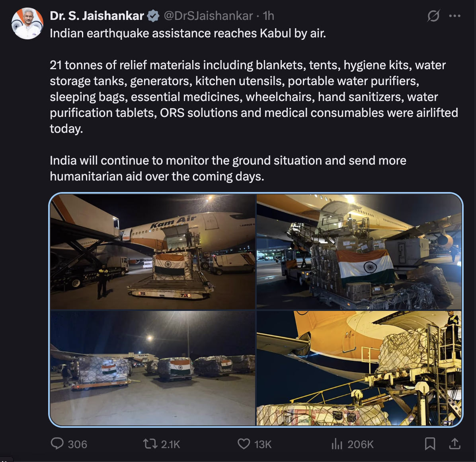The image size is (476, 462).
Task: Bookmark this post
Action: point(430,444)
